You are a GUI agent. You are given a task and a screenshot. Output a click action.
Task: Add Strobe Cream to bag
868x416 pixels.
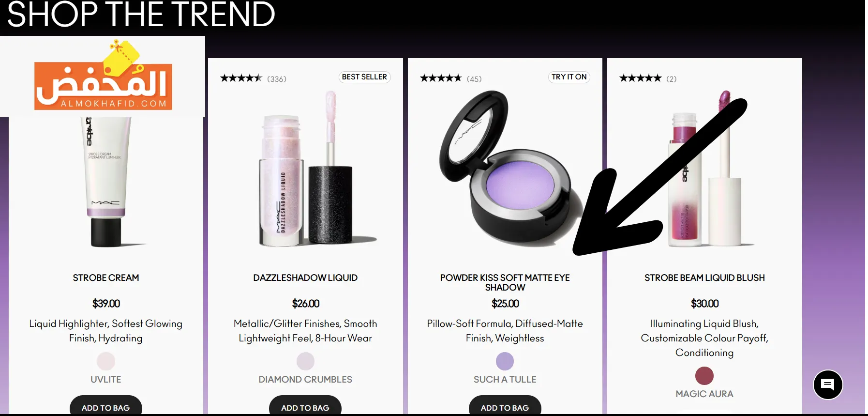tap(106, 406)
